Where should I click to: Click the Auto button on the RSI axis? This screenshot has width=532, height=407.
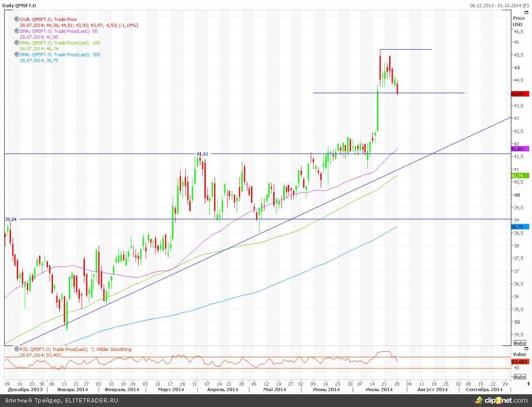tap(519, 376)
